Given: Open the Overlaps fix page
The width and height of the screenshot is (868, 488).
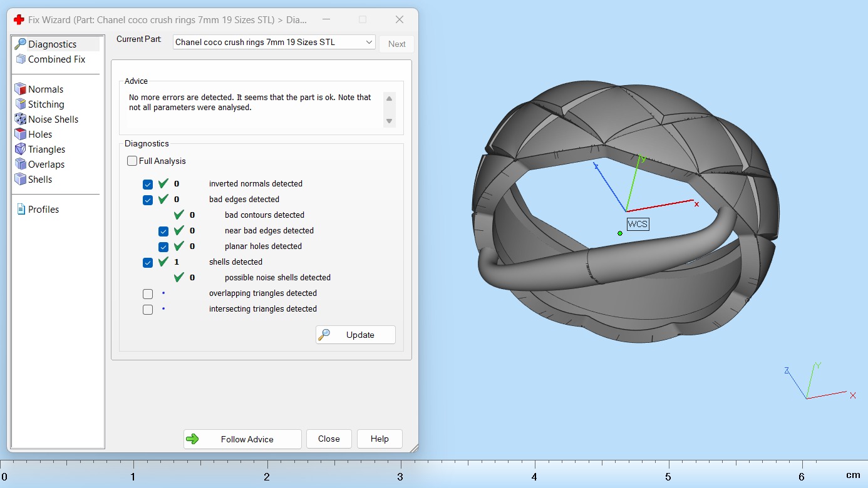Looking at the screenshot, I should 46,165.
